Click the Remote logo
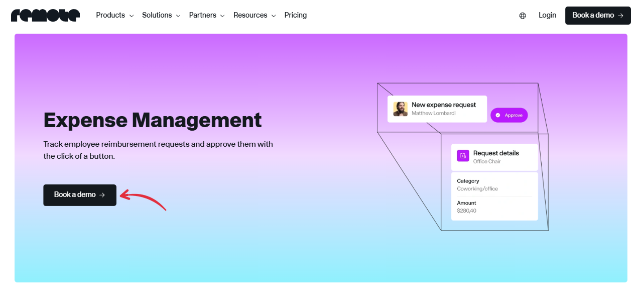This screenshot has width=644, height=299. 45,16
